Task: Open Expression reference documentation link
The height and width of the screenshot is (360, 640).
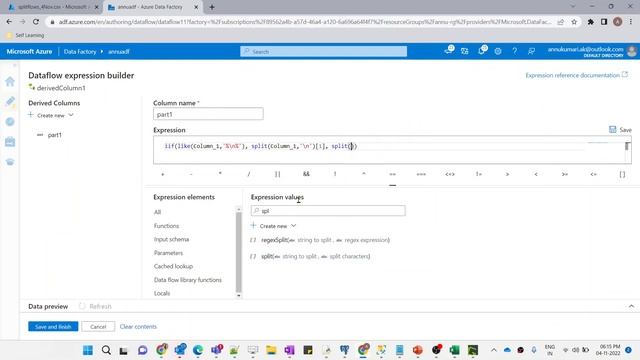Action: click(577, 75)
